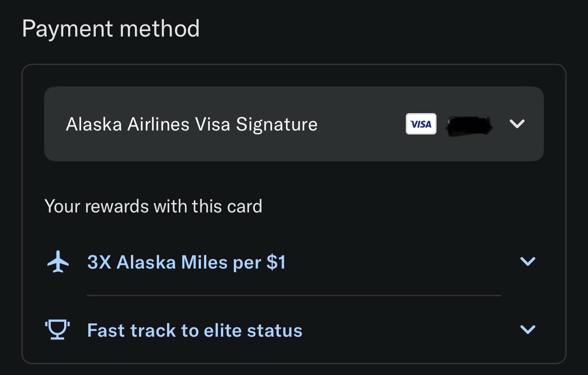Click the "Fast track to elite status" text
This screenshot has height=375, width=588.
pyautogui.click(x=195, y=330)
